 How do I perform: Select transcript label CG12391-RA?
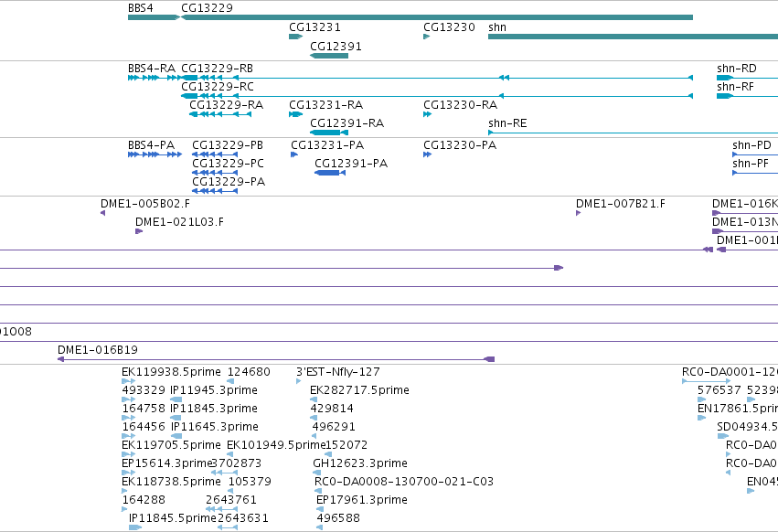click(x=346, y=123)
